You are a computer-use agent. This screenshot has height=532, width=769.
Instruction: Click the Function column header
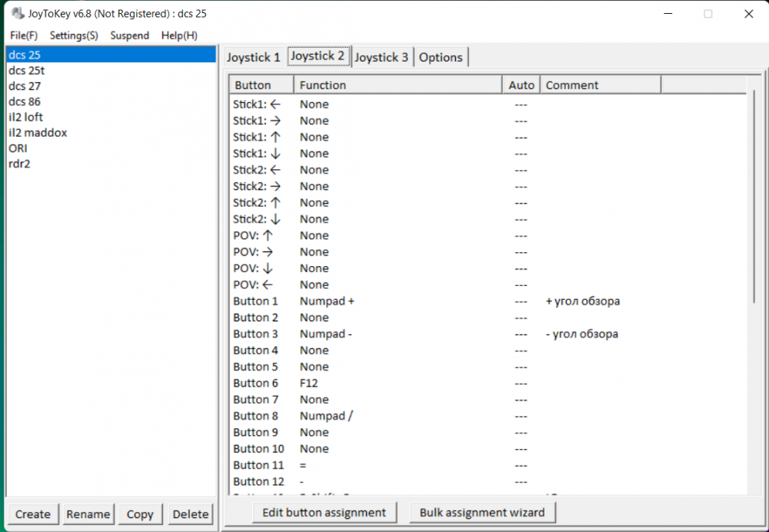[398, 85]
